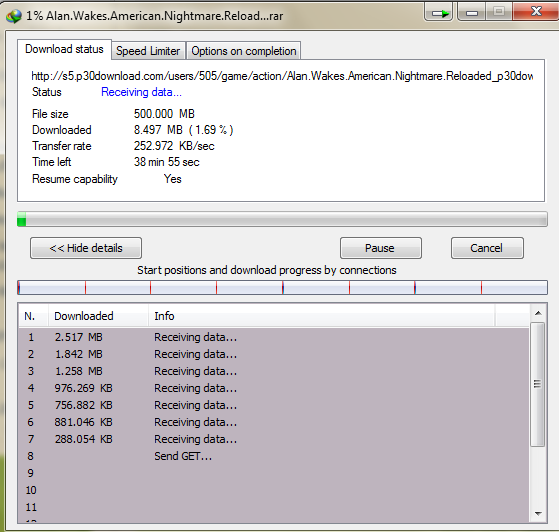The image size is (559, 532).
Task: Click scrollbar up arrow in connections list
Action: (538, 313)
